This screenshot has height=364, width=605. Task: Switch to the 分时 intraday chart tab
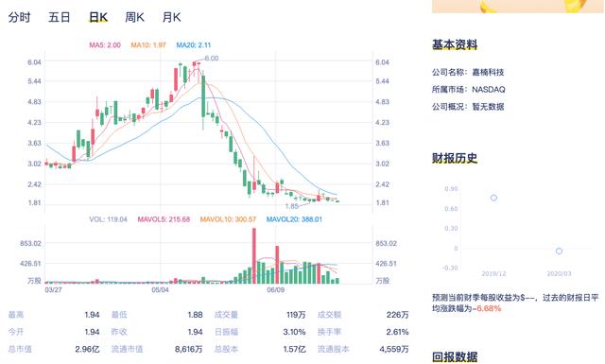tap(19, 17)
